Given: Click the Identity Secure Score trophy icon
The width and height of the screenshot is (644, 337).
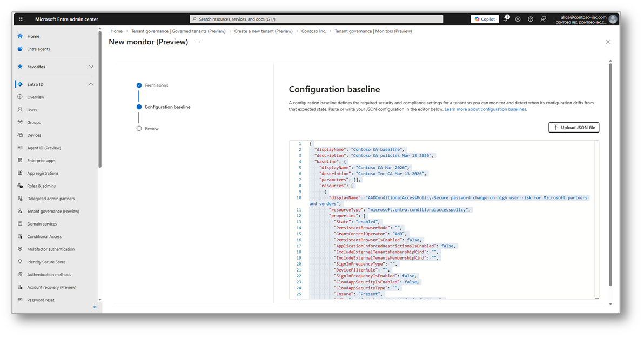Looking at the screenshot, I should (x=20, y=262).
